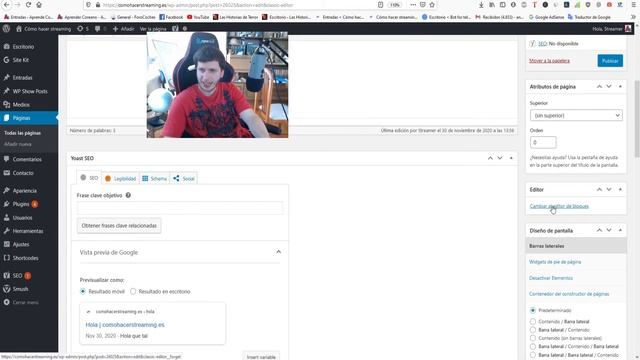Focus the Frase clave objetivo field
Viewport: 640px width, 360px height.
180,208
